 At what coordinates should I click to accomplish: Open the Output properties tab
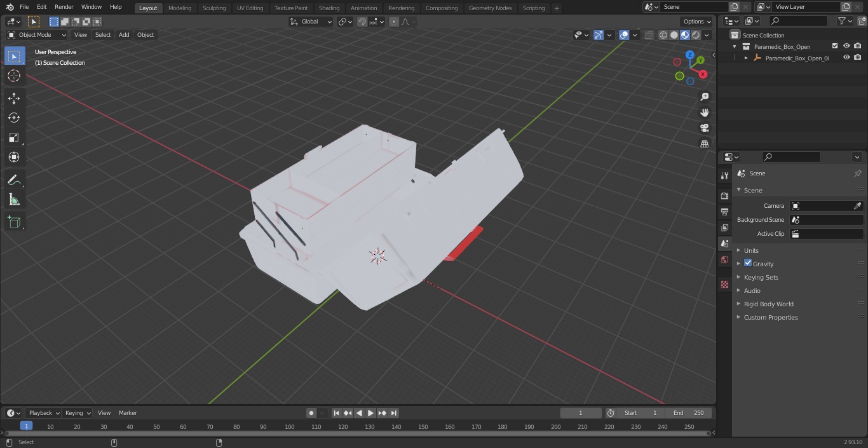(x=724, y=212)
